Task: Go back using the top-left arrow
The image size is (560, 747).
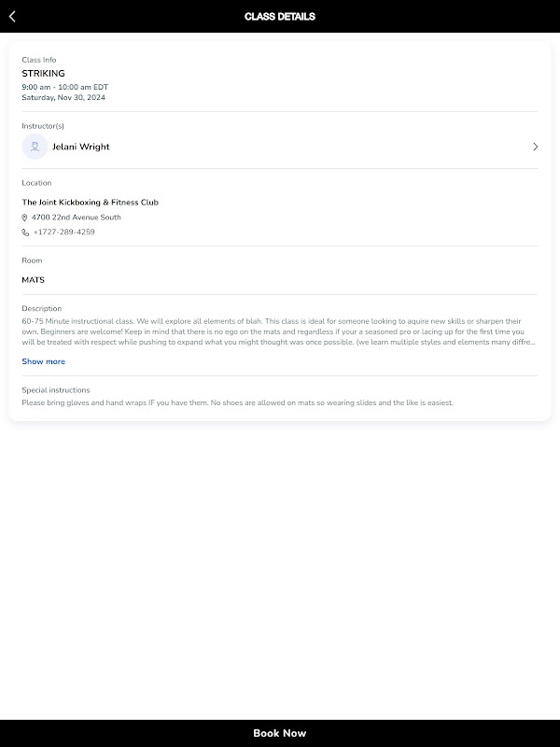Action: tap(12, 16)
